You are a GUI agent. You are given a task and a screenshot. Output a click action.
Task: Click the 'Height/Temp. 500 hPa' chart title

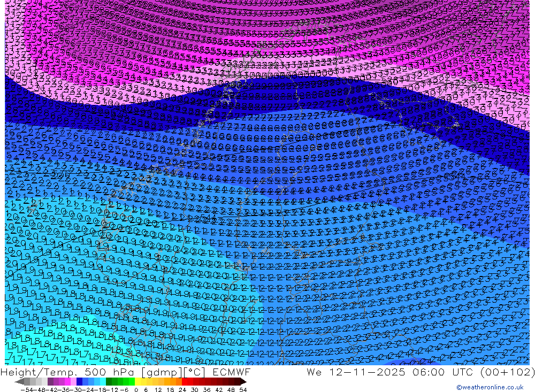(x=68, y=372)
